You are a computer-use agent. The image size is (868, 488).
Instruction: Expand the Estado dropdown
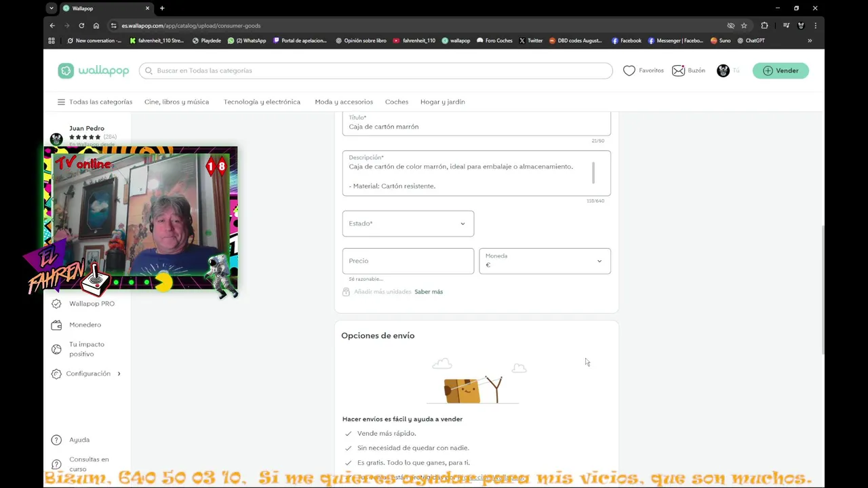(408, 224)
